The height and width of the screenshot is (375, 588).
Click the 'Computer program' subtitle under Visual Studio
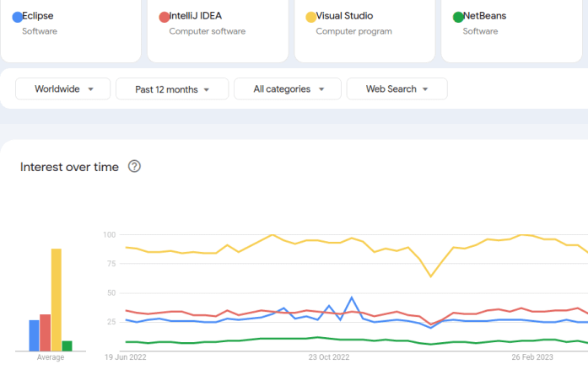[353, 31]
